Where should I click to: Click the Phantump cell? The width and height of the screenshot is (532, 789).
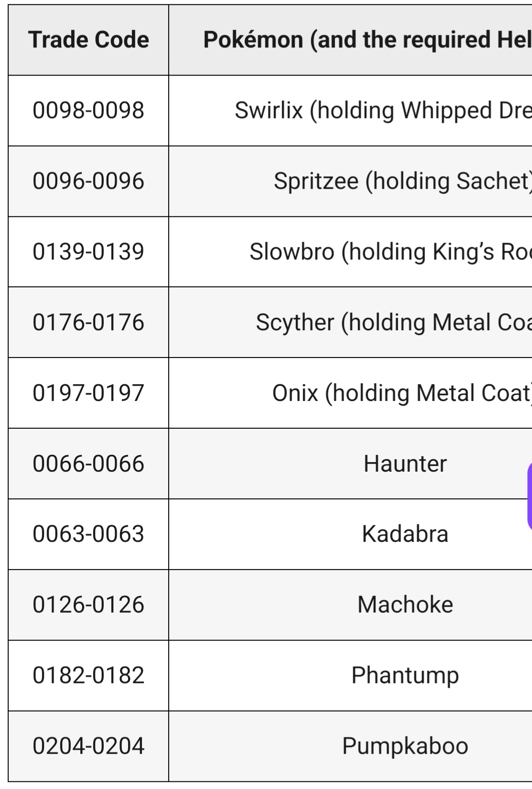tap(405, 676)
